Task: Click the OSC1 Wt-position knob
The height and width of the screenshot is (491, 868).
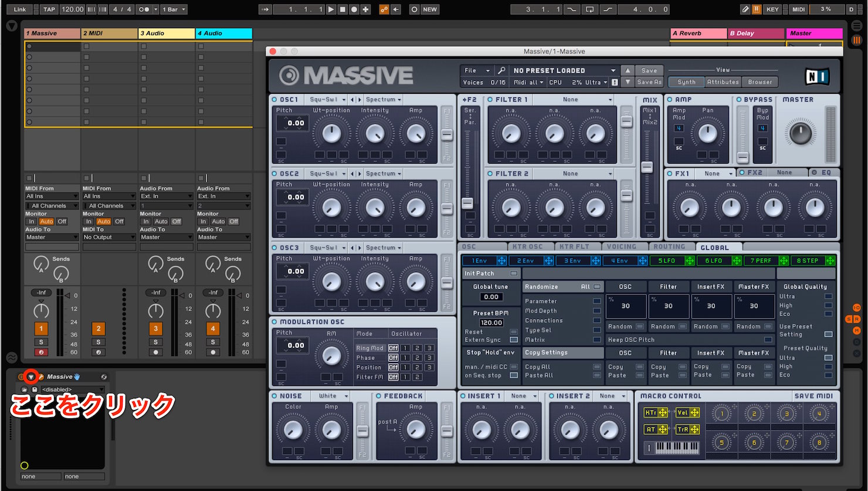Action: pos(331,134)
